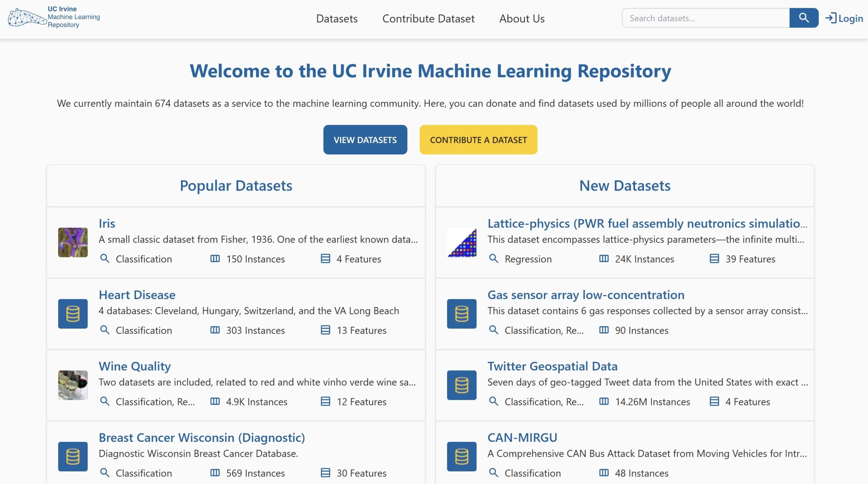The height and width of the screenshot is (484, 868).
Task: Click the '39 Features' text
Action: pos(750,259)
